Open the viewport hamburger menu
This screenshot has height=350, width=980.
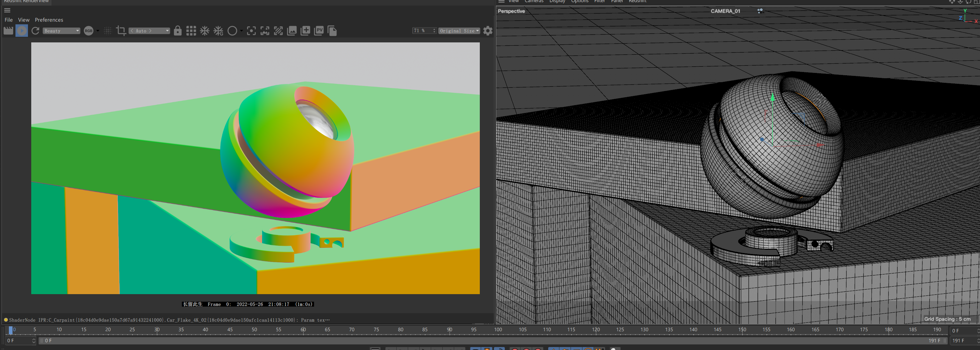pos(502,2)
